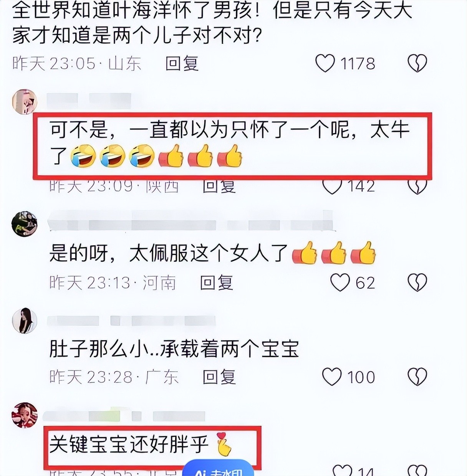Dislike the 河南 comment

tap(417, 283)
